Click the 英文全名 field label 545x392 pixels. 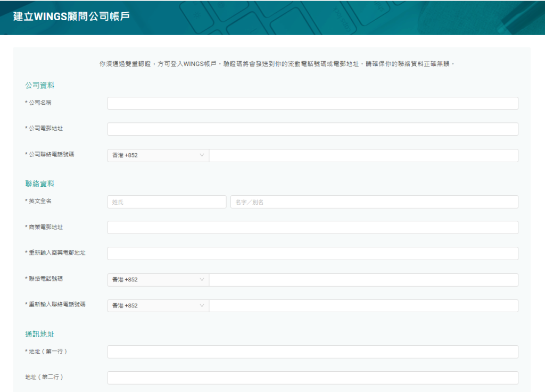click(x=40, y=201)
